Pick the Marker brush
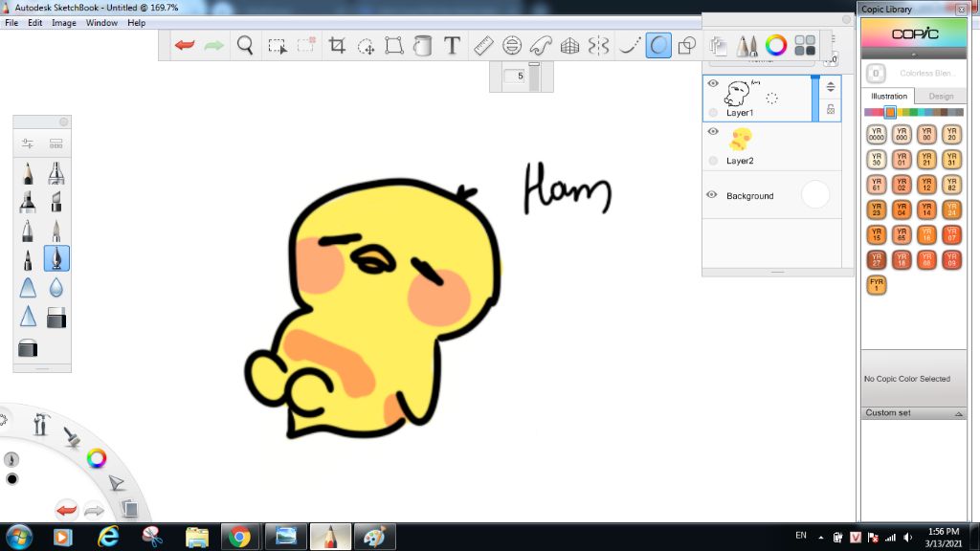 coord(28,202)
